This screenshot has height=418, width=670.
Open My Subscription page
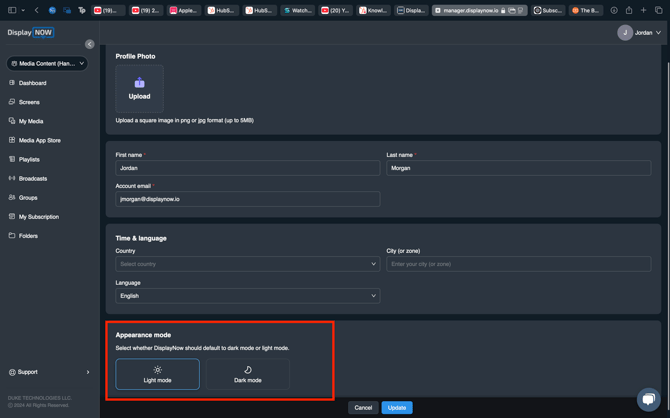pos(38,216)
